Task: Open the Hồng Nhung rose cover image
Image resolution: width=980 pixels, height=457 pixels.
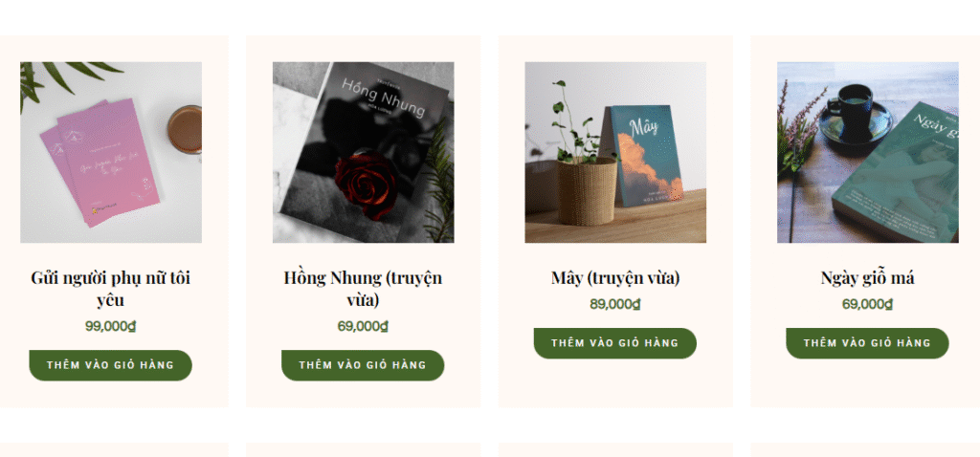Action: [x=363, y=152]
